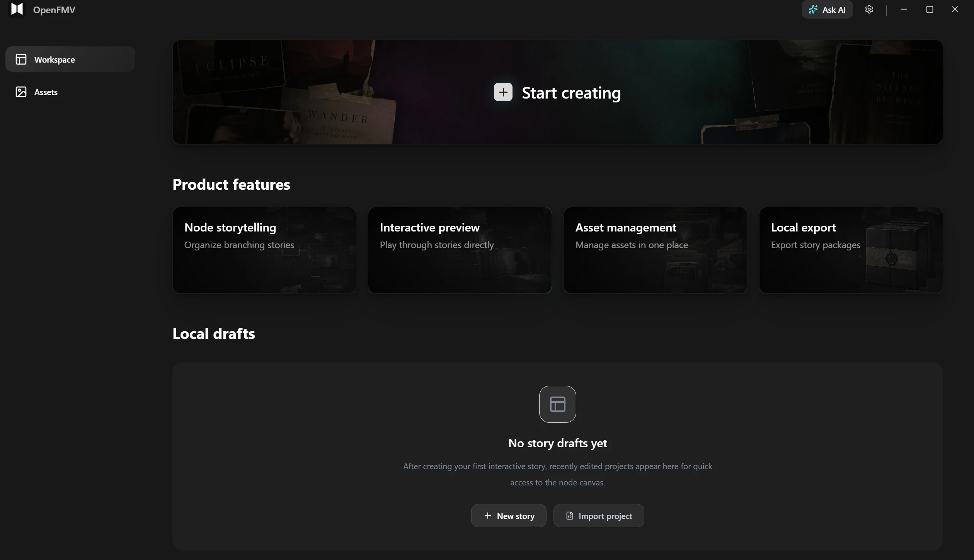This screenshot has width=974, height=560.
Task: Click the Ask AI sparkle icon
Action: (x=813, y=10)
